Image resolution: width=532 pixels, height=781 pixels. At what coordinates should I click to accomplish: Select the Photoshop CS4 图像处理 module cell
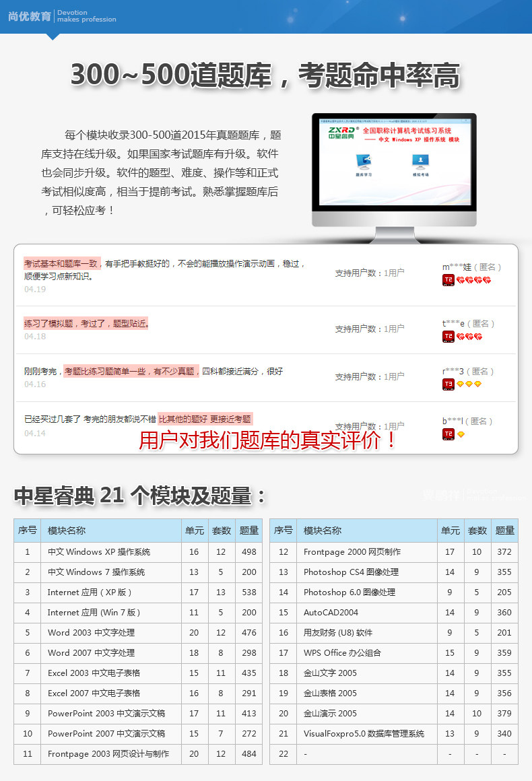coord(367,572)
